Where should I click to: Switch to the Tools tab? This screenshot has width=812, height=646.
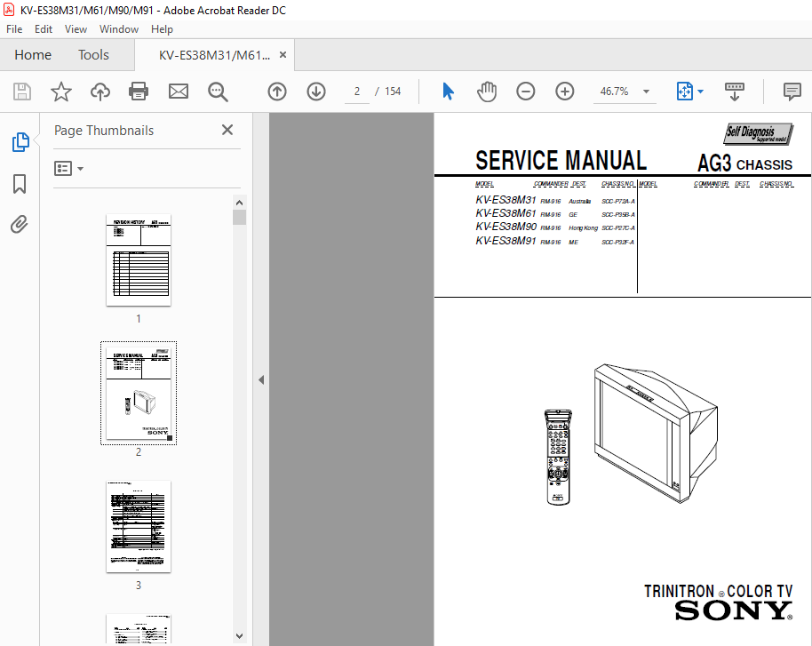coord(93,55)
